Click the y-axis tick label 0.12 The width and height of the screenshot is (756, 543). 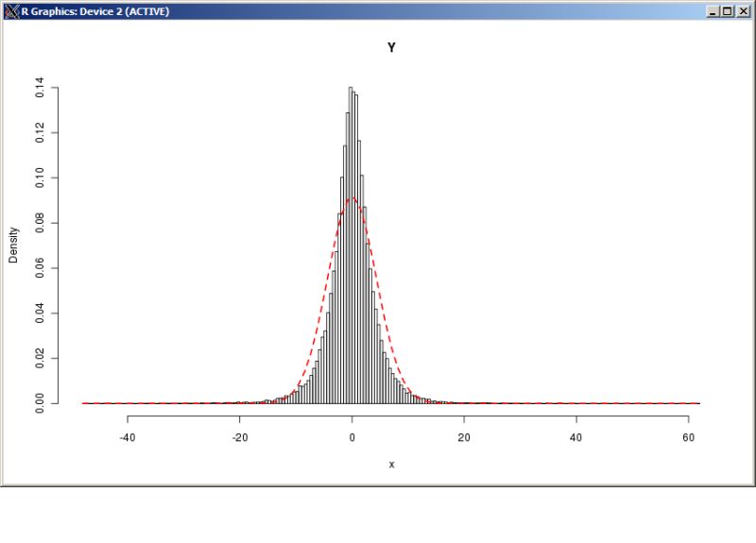click(x=40, y=132)
